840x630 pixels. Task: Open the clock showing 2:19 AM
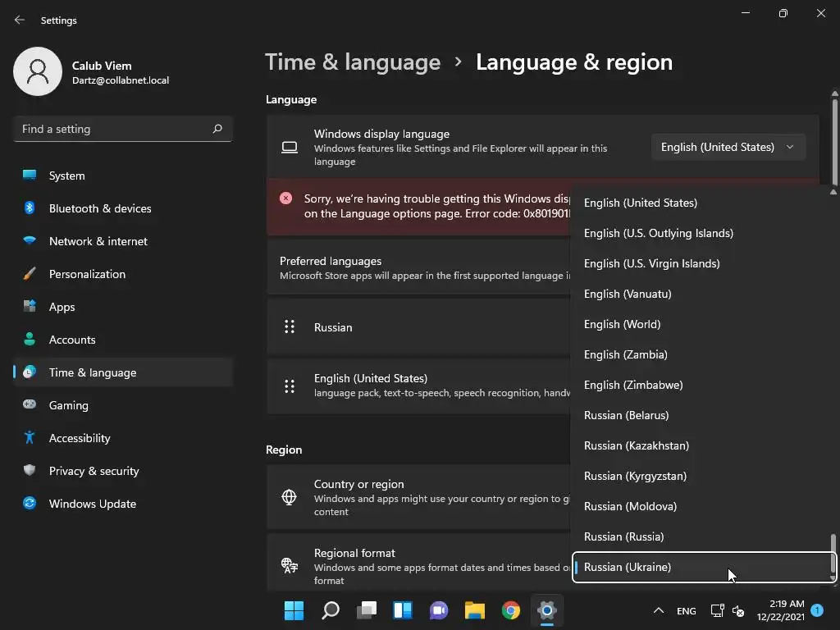point(781,610)
